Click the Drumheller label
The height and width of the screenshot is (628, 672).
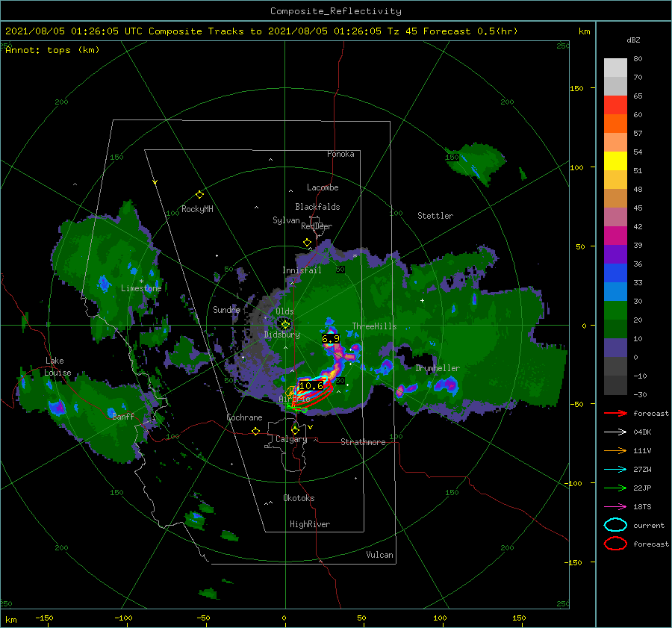coord(438,368)
